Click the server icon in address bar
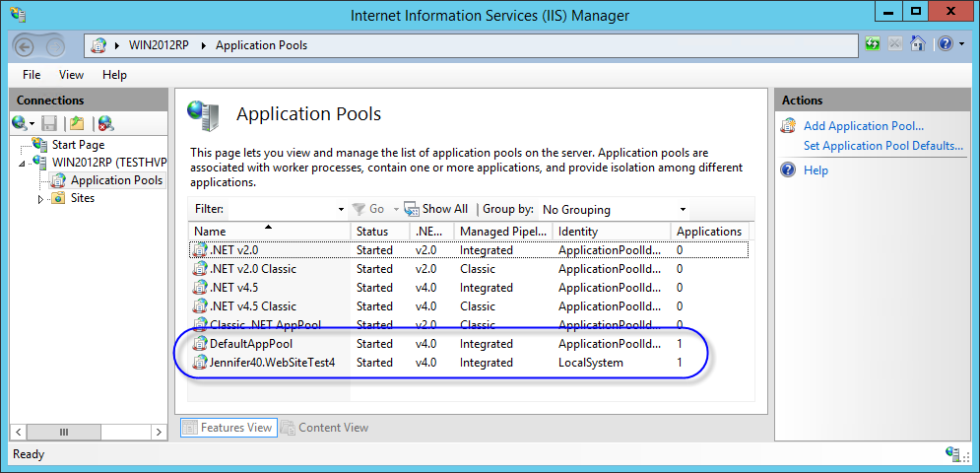Viewport: 980px width, 473px height. (x=98, y=45)
